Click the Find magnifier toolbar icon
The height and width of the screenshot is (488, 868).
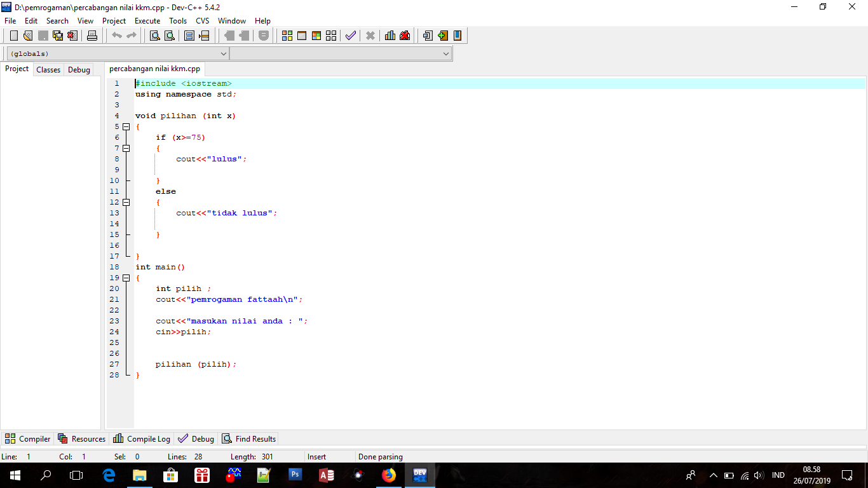154,36
